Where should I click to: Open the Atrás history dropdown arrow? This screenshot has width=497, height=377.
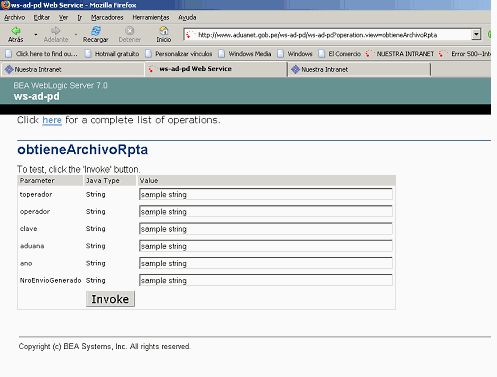coord(36,34)
